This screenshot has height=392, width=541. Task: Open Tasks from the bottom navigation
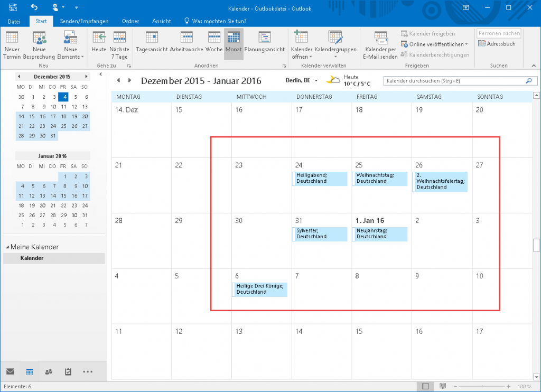[68, 371]
